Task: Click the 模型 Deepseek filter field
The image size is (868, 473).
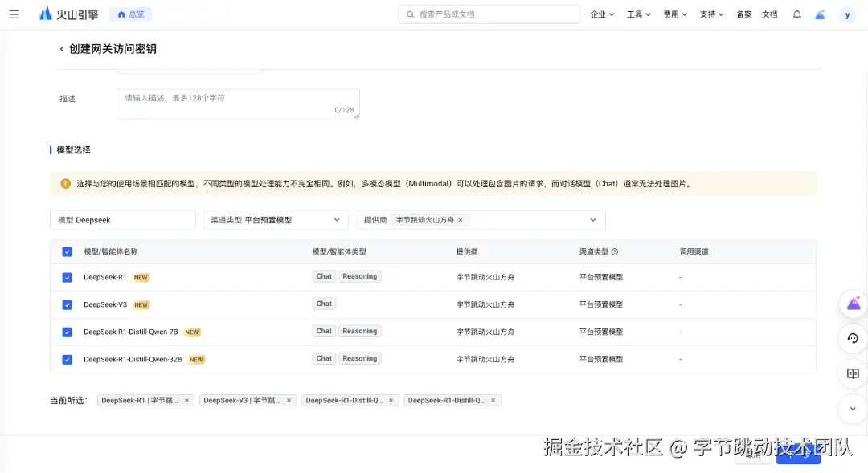Action: 123,219
